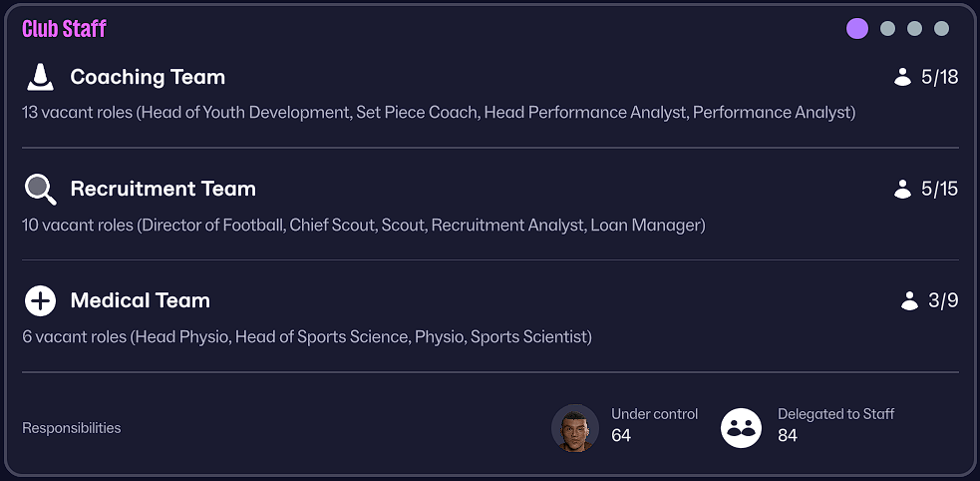Viewport: 980px width, 481px height.
Task: View the 10 vacant recruitment roles text
Action: [x=364, y=226]
